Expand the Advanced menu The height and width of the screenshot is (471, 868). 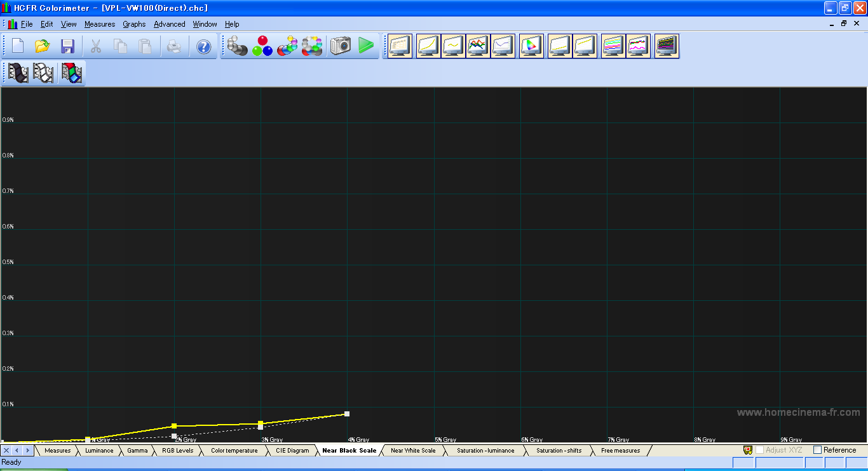coord(170,24)
